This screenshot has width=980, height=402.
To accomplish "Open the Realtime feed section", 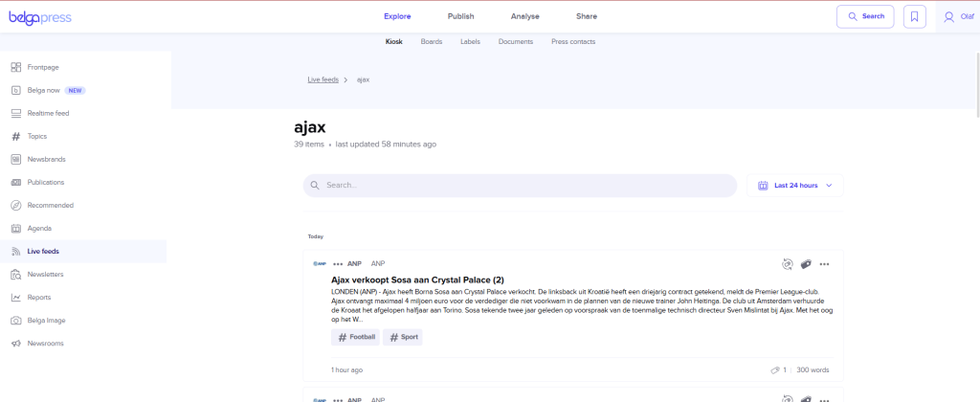I will [48, 113].
